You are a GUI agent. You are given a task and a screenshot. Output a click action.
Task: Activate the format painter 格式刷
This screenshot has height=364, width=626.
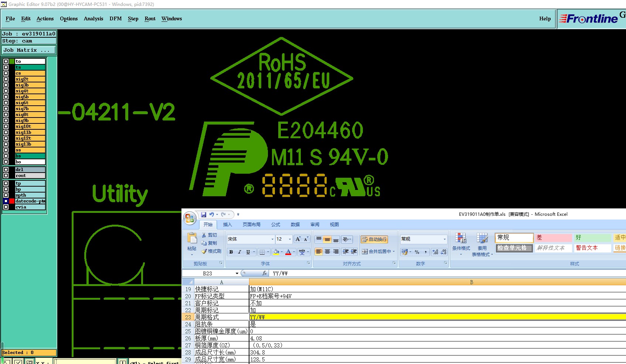(x=211, y=251)
